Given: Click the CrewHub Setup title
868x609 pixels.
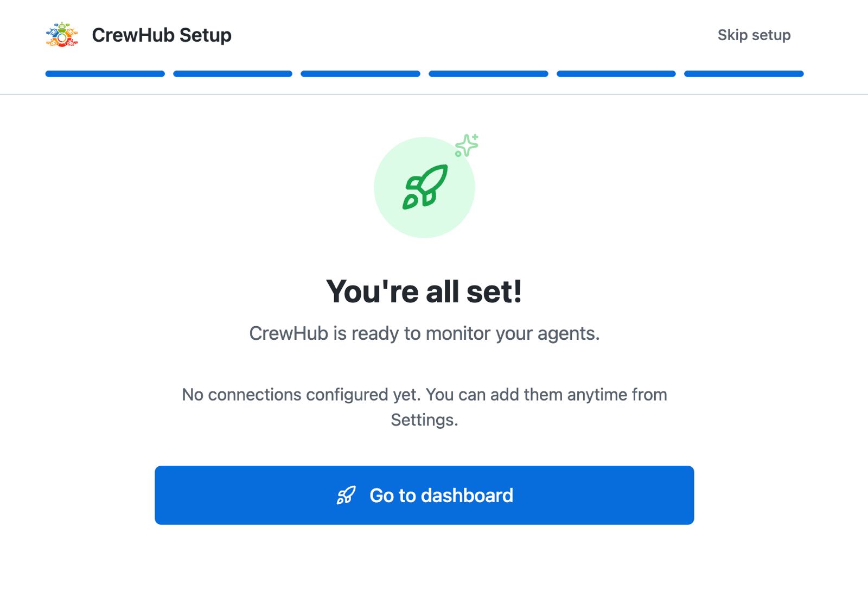Looking at the screenshot, I should pos(161,35).
